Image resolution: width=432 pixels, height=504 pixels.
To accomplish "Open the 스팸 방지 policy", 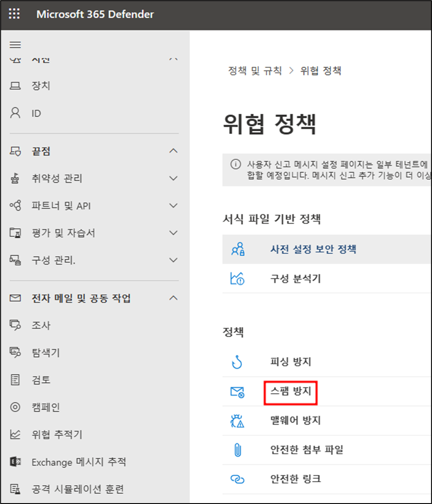I will [x=290, y=392].
